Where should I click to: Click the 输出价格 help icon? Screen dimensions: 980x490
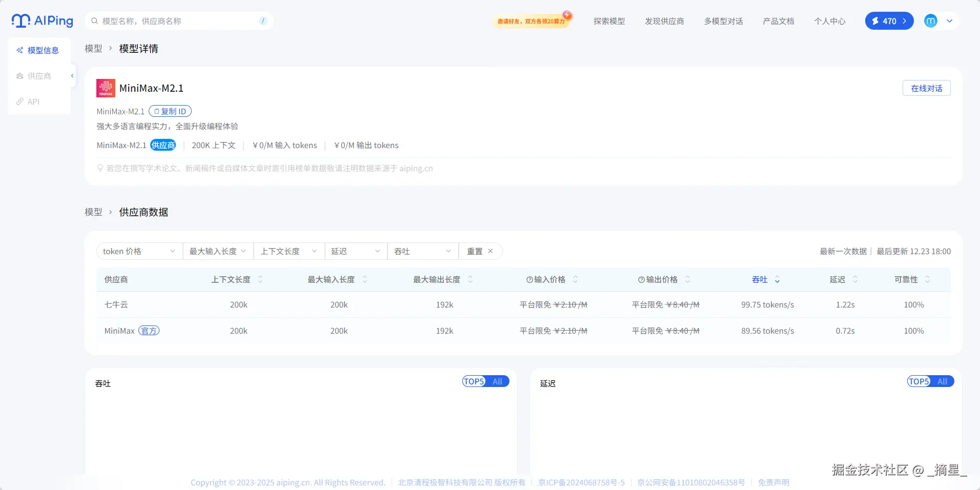pos(642,279)
